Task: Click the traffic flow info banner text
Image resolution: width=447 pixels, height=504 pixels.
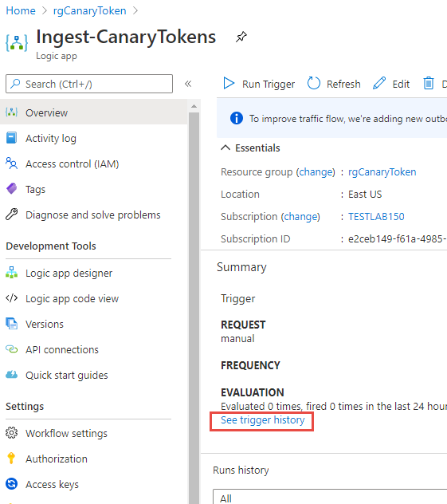Action: point(348,119)
